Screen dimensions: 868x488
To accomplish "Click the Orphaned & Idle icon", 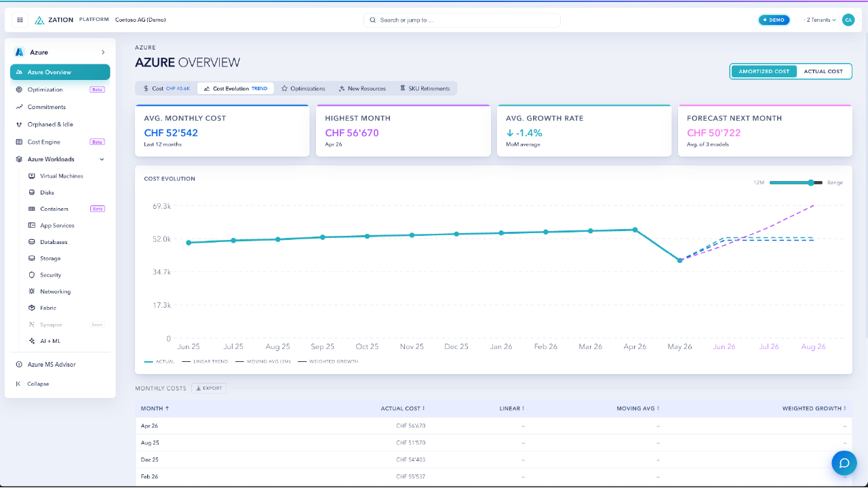I will click(20, 125).
